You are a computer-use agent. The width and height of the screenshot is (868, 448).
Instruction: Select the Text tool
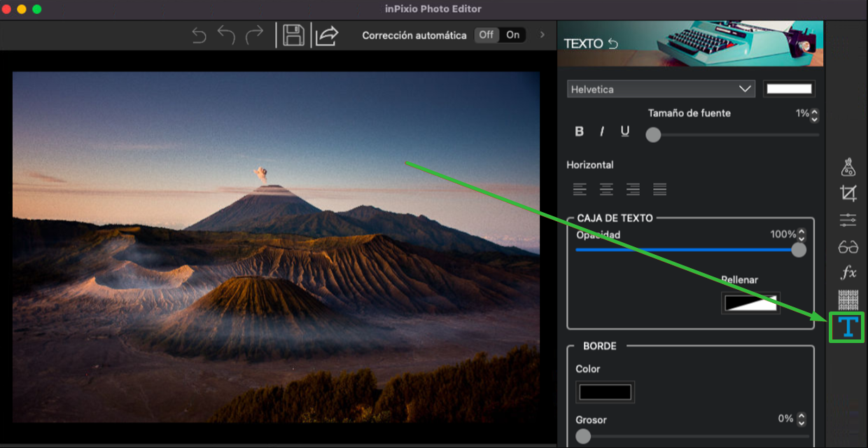click(847, 327)
